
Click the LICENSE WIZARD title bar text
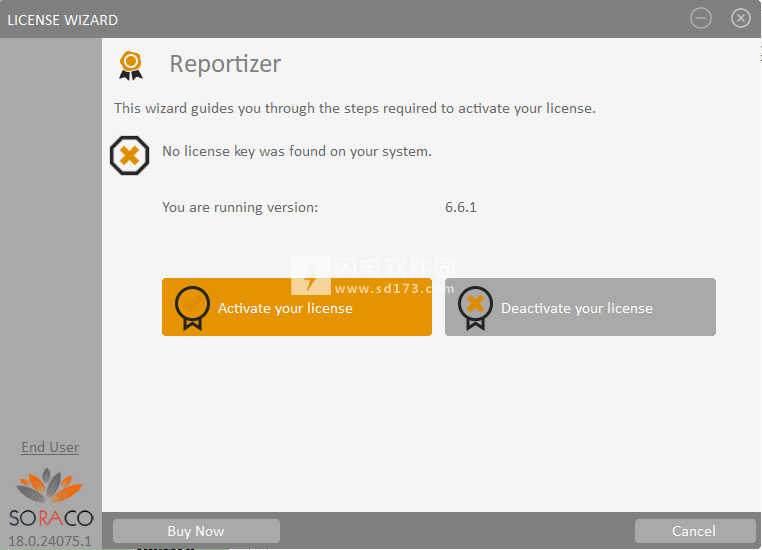tap(63, 20)
